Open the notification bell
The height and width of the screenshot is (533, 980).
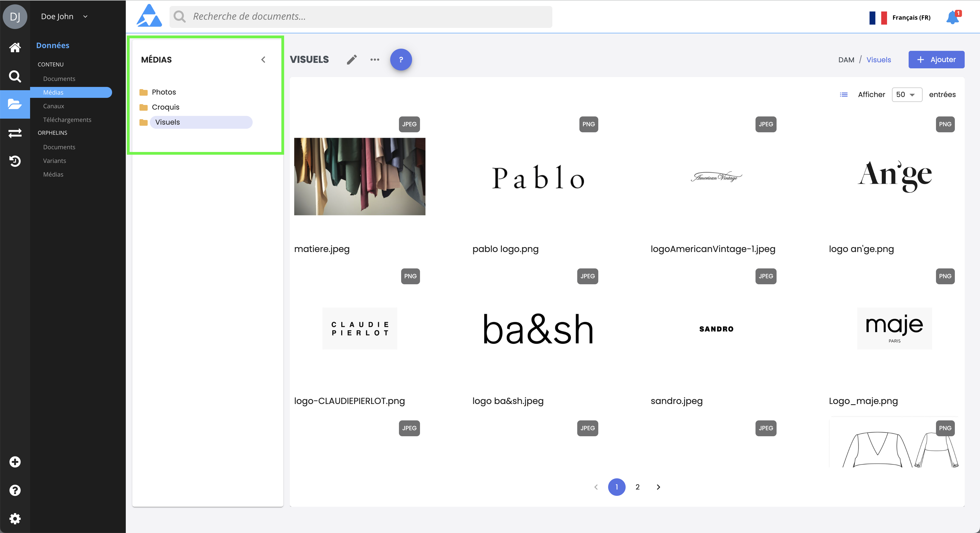pos(953,17)
